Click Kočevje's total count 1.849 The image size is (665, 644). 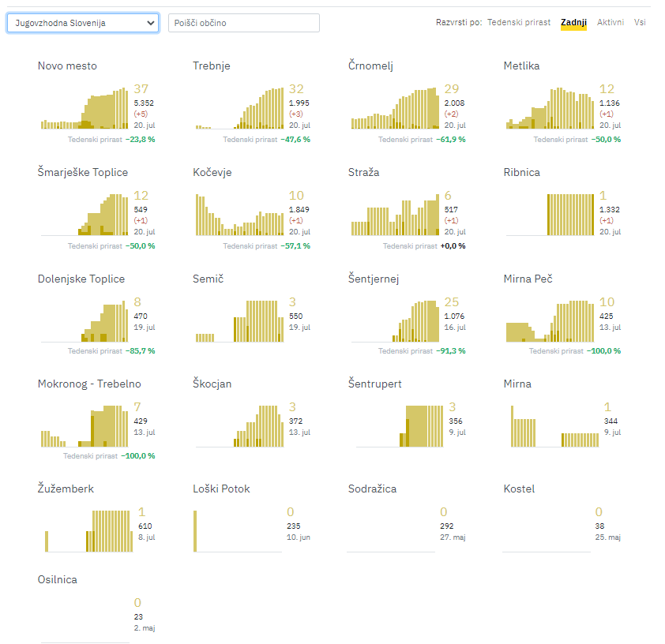point(299,209)
